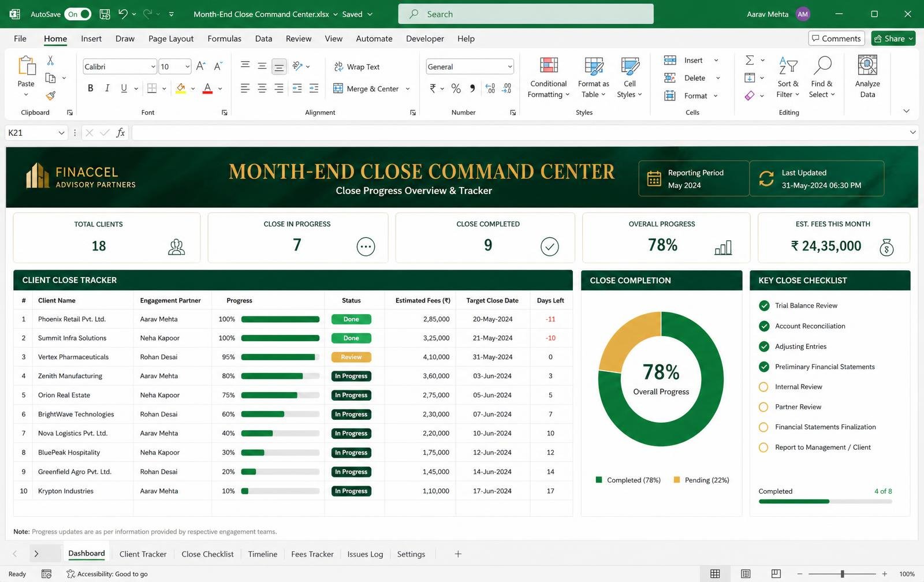
Task: Click the Percent Style icon
Action: click(x=456, y=88)
